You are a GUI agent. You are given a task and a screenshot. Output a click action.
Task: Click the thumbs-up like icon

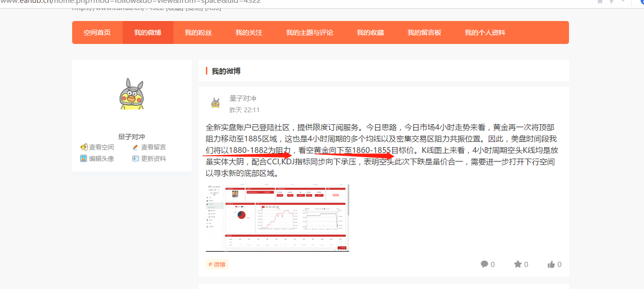click(551, 264)
